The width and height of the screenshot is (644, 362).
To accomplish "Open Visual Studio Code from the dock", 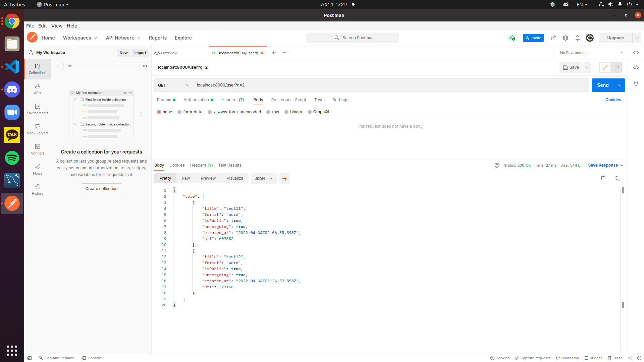I will pos(12,67).
